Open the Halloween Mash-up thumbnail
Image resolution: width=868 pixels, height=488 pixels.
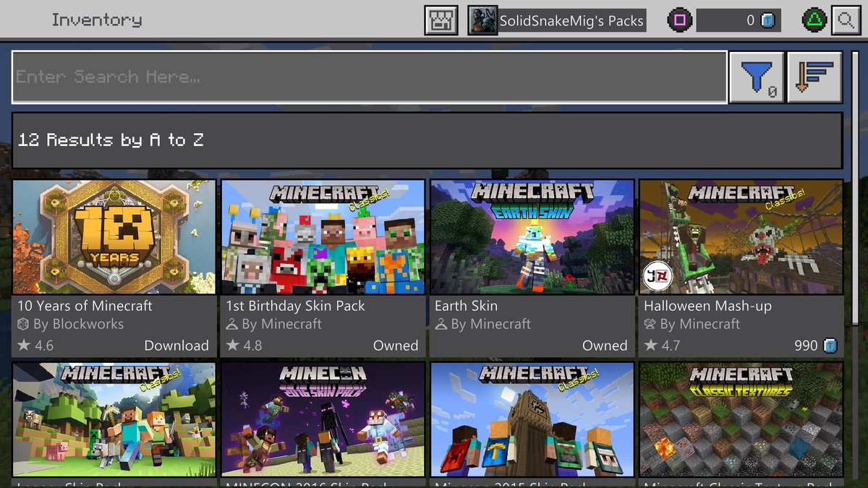pos(741,237)
